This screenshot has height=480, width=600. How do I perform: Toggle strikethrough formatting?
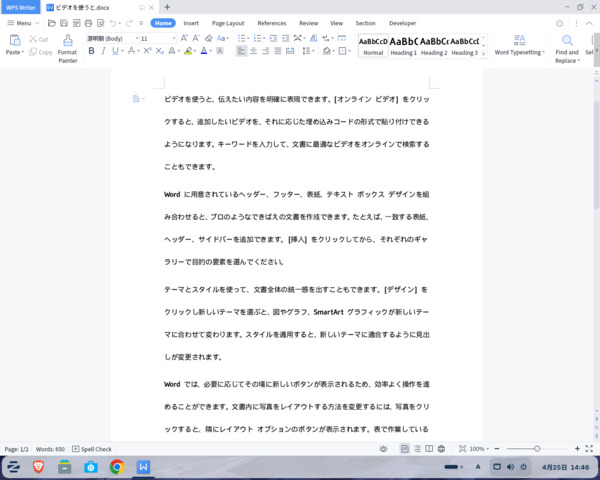pos(131,51)
